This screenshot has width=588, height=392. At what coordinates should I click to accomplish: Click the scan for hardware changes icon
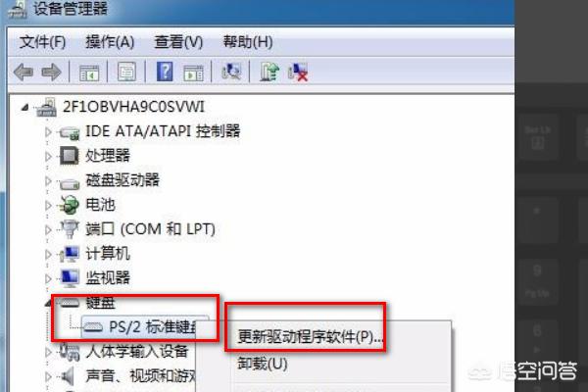pyautogui.click(x=231, y=72)
